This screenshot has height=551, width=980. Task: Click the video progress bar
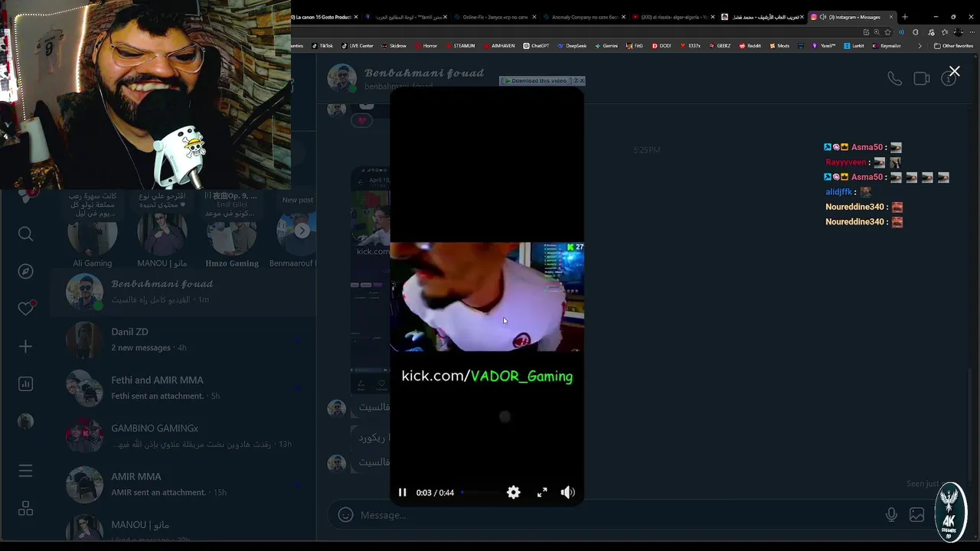pos(481,493)
